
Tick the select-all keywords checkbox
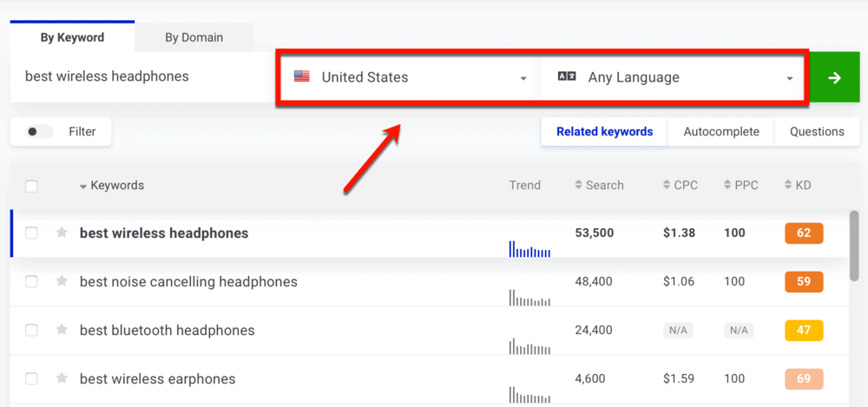[31, 186]
